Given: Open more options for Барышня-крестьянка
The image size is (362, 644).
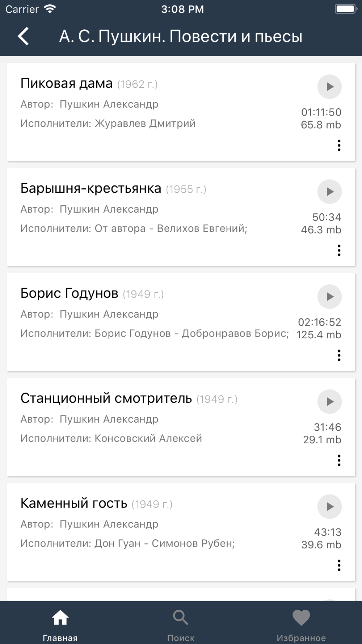Looking at the screenshot, I should point(339,250).
